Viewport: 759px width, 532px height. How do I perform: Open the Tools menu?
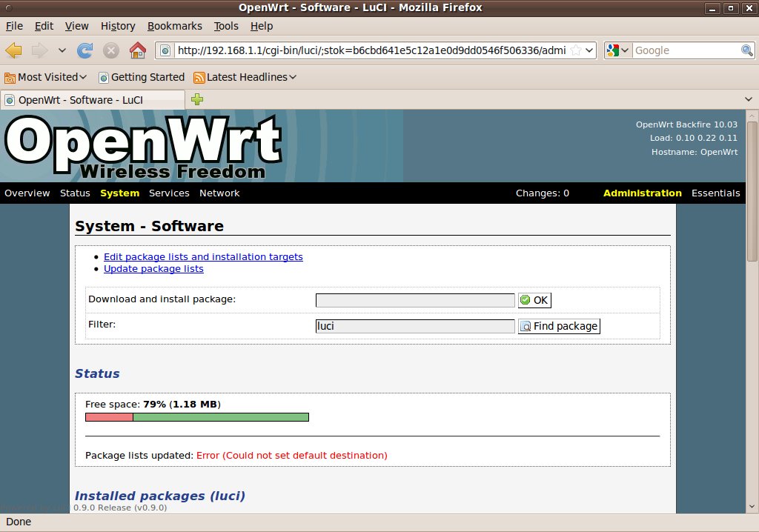pos(226,26)
